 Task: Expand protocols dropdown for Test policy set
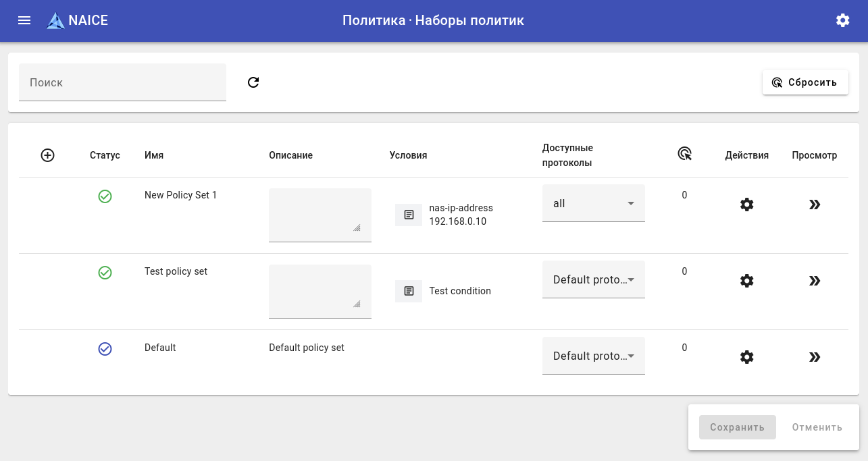point(593,279)
